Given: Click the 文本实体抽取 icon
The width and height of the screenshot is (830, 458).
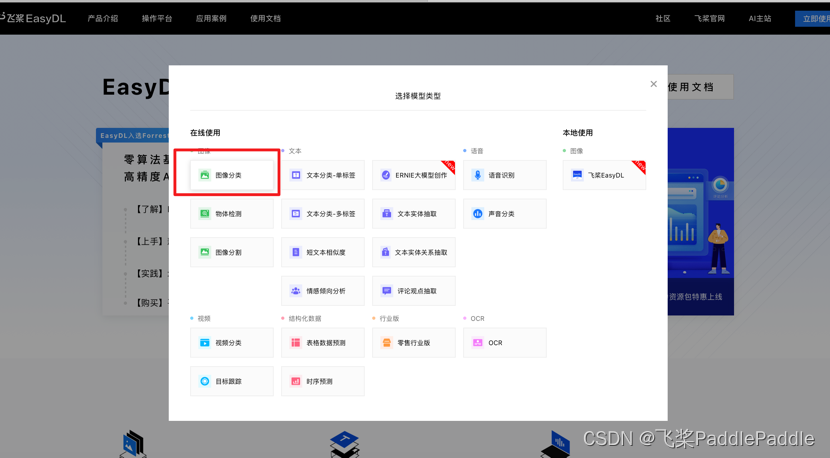Looking at the screenshot, I should (386, 214).
